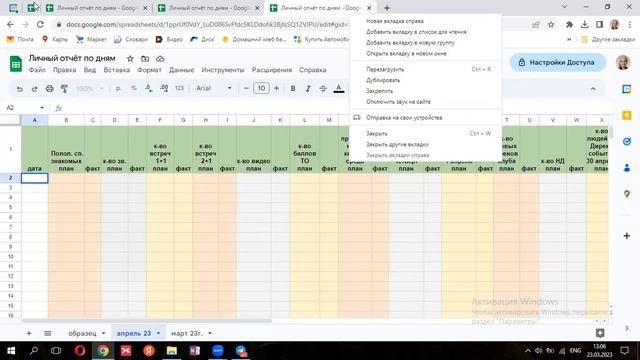
Task: Open the Формат menu
Action: [x=149, y=70]
